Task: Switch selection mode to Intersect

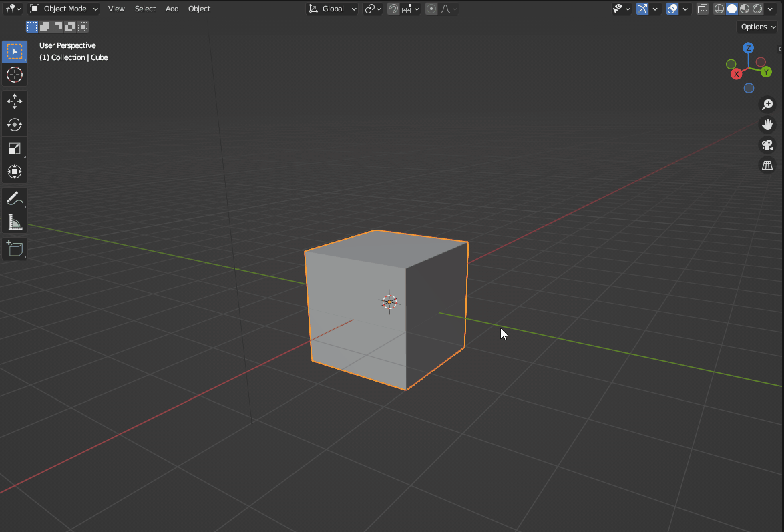Action: point(83,27)
